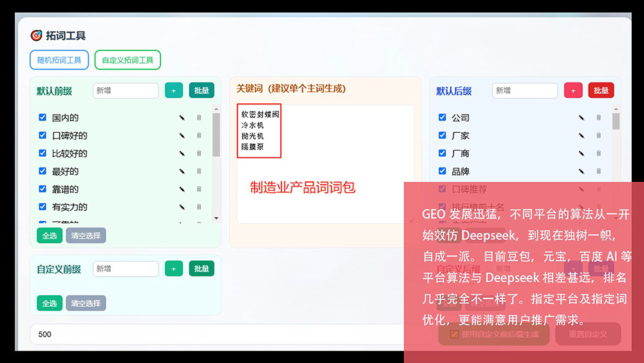644x363 pixels.
Task: Click prefix list scrollbar down arrow
Action: (216, 219)
